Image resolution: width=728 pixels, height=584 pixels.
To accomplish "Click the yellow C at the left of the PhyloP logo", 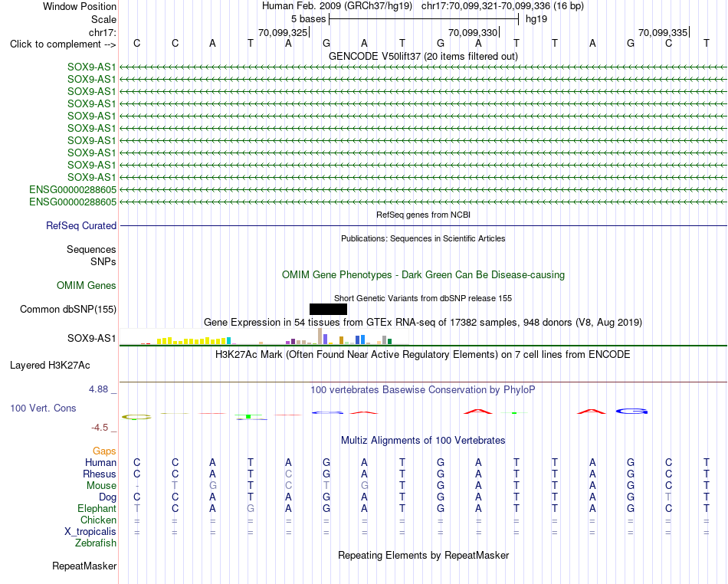I will [136, 417].
